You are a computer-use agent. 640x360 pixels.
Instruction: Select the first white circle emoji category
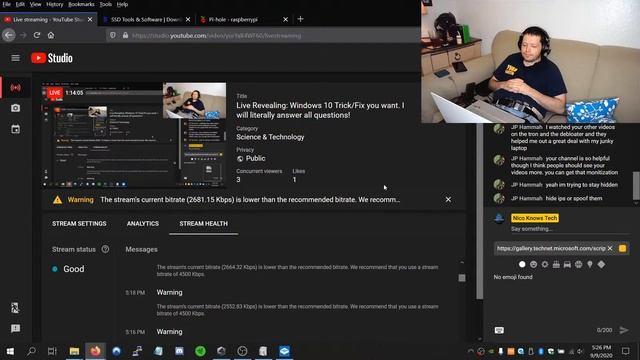click(x=522, y=264)
